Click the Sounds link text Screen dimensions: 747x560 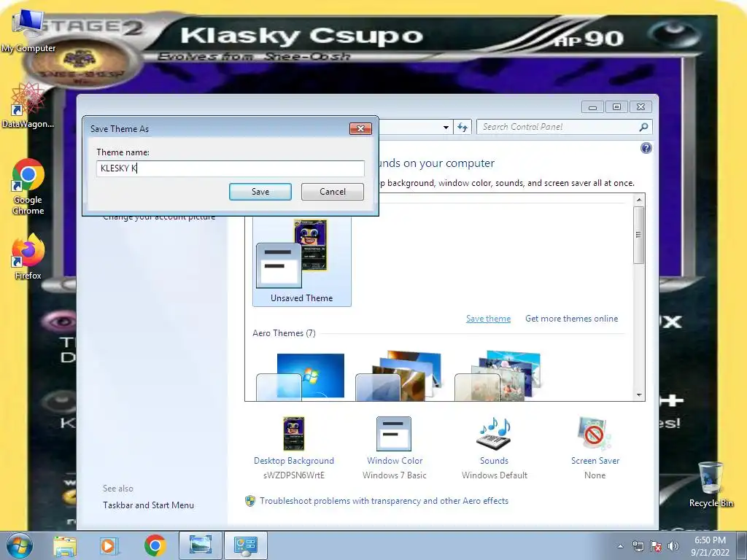494,461
